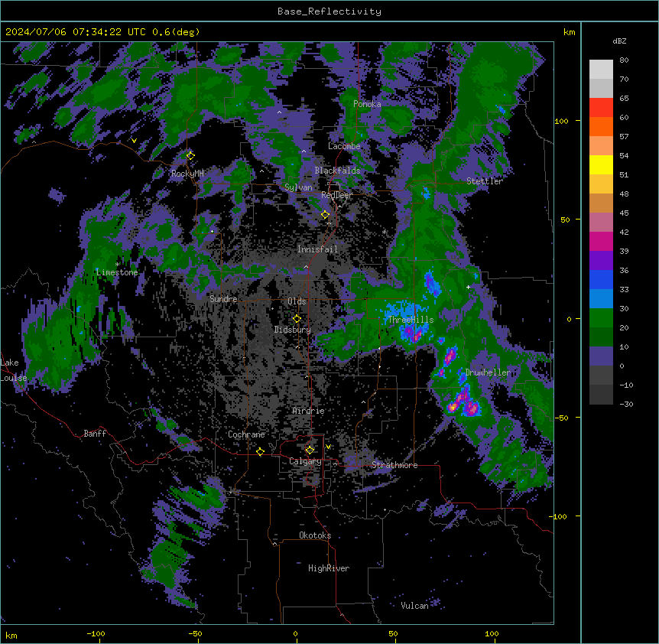Click the pink 42-45 dBZ legend swatch
The width and height of the screenshot is (659, 644).
(x=601, y=223)
